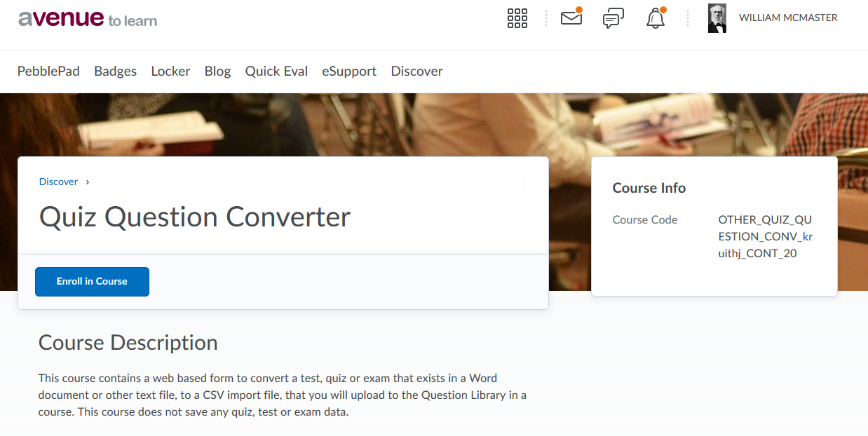Open the Quick Eval nav item

(276, 71)
